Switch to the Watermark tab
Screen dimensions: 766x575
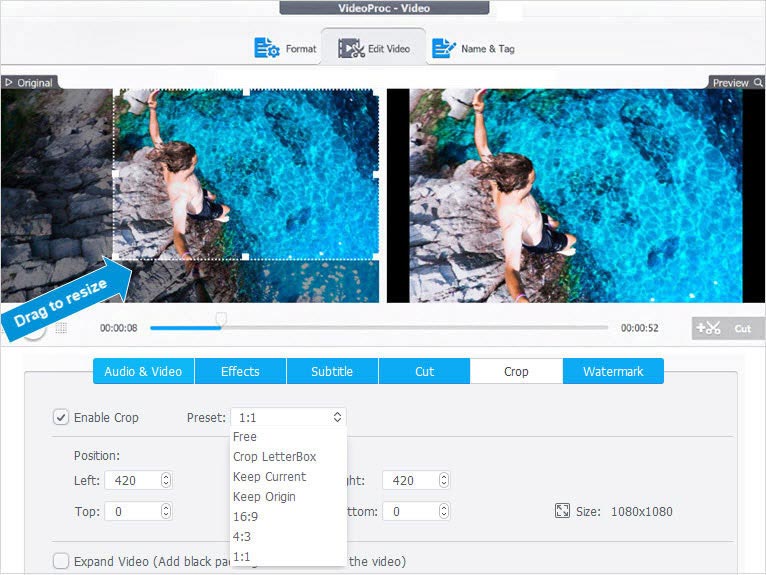point(613,371)
